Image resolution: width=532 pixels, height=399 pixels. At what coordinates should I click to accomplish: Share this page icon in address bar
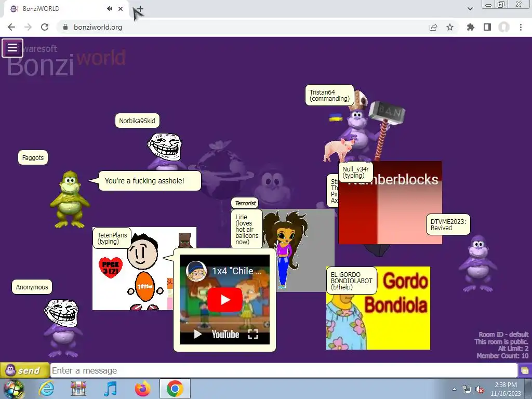point(433,27)
